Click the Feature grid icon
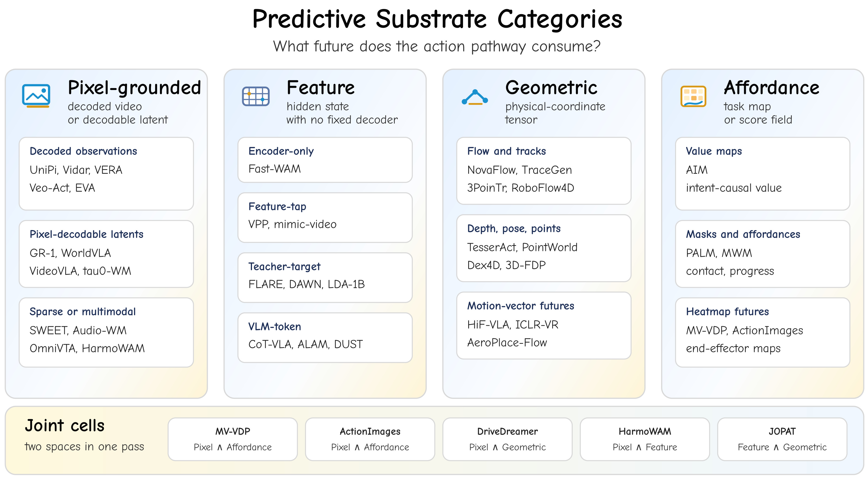The image size is (868, 478). tap(256, 96)
